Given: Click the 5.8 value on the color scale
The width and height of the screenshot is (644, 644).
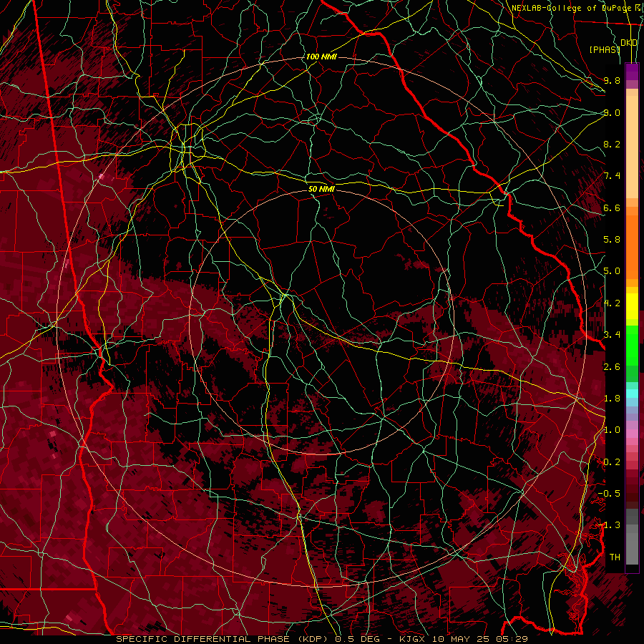Looking at the screenshot, I should coord(612,240).
